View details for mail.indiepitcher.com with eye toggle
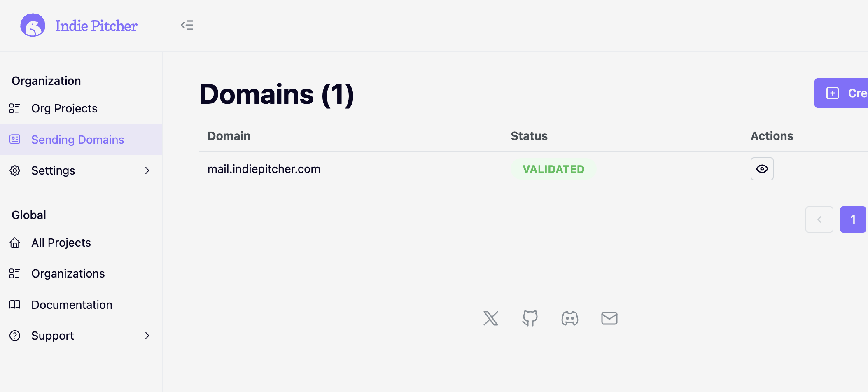Screen dimensions: 868x392 (x=762, y=169)
